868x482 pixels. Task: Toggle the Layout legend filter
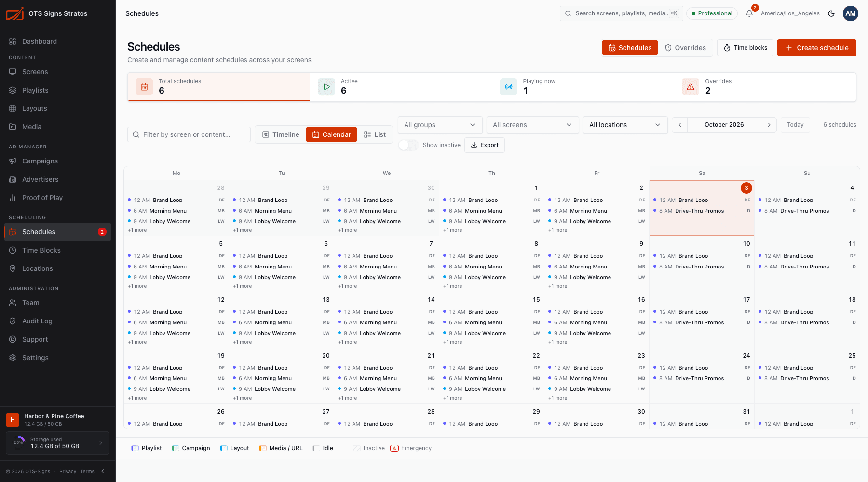tap(235, 448)
